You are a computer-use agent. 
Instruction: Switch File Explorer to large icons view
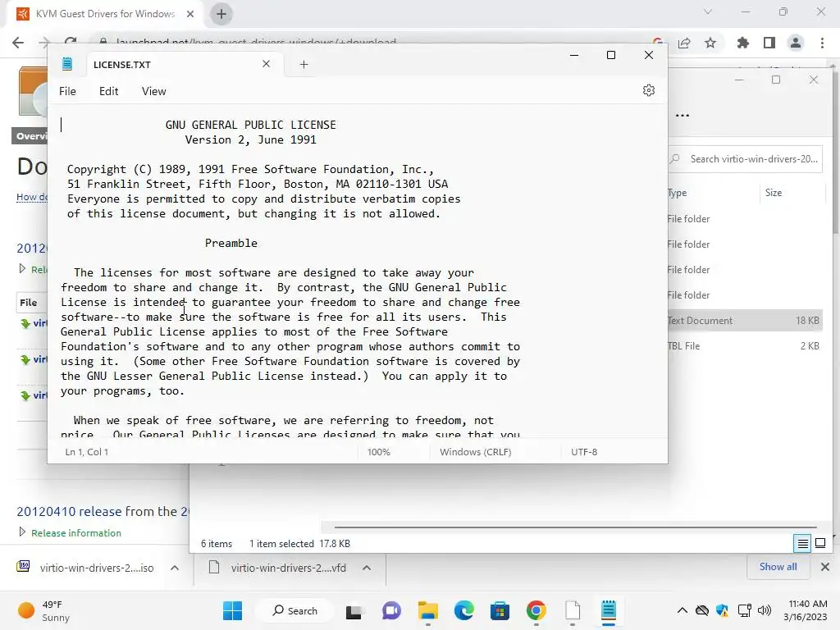pyautogui.click(x=820, y=543)
